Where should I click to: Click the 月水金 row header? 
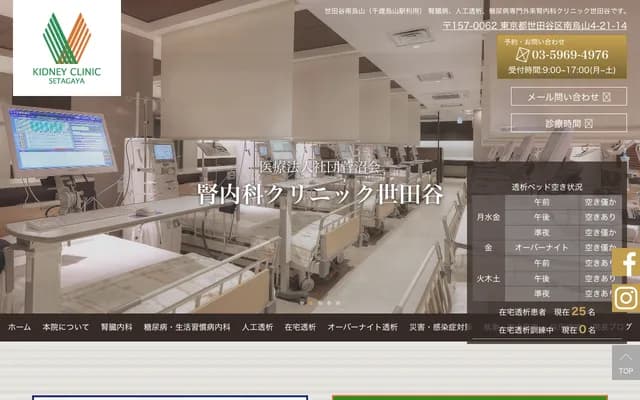488,218
